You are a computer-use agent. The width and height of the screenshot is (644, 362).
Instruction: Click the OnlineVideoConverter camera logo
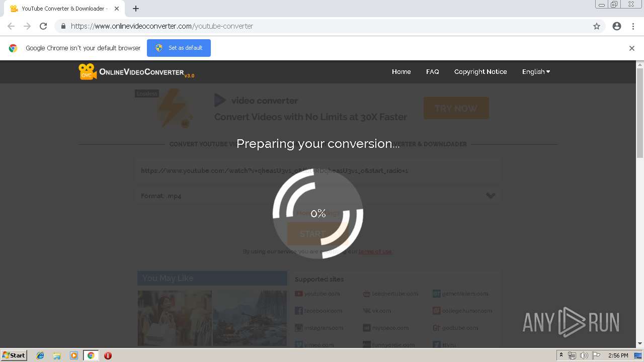(x=87, y=71)
